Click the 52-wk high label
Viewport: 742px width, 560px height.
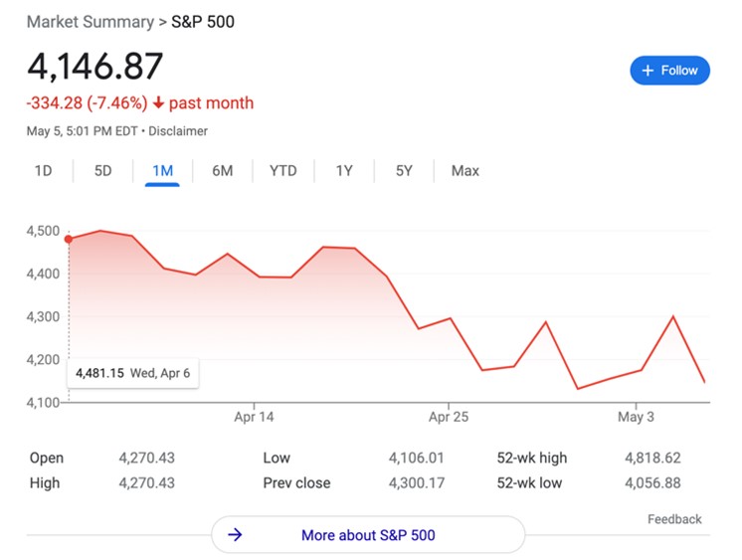pos(532,458)
